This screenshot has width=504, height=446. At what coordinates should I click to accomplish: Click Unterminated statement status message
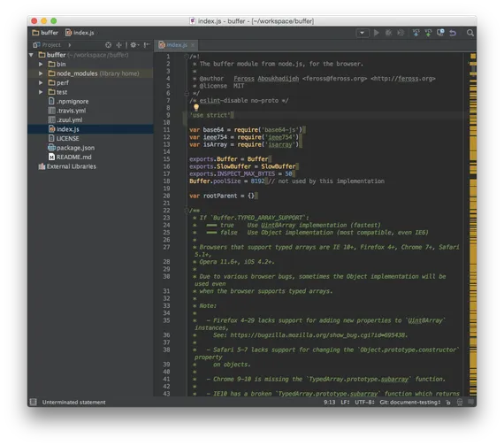coord(73,403)
